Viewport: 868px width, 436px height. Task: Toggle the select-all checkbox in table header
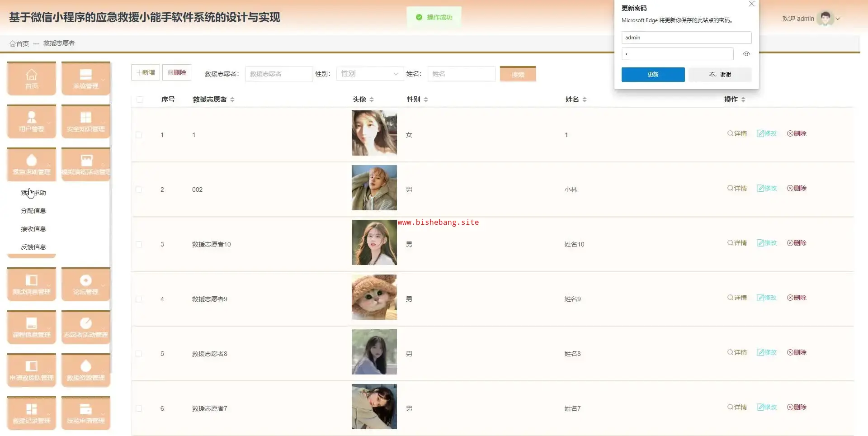tap(140, 100)
